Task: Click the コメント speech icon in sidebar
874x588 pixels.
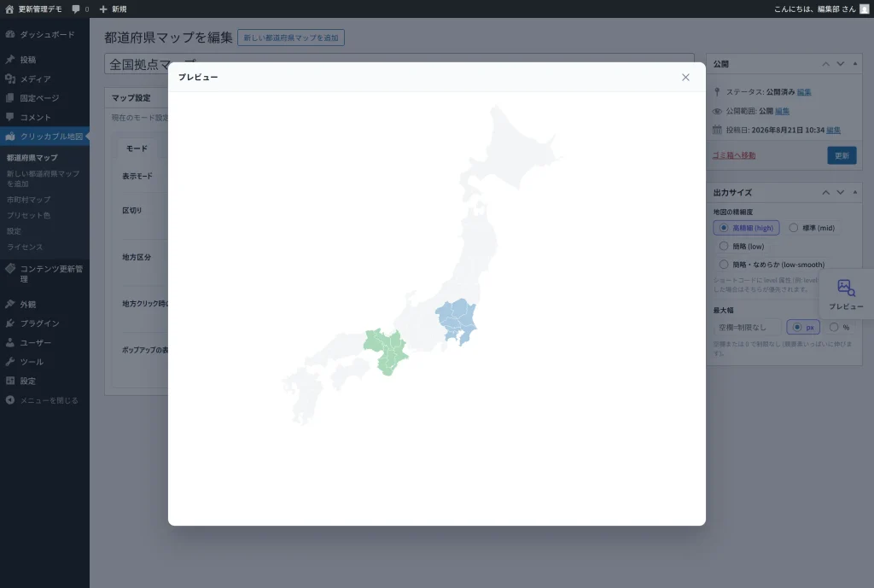Action: point(10,117)
